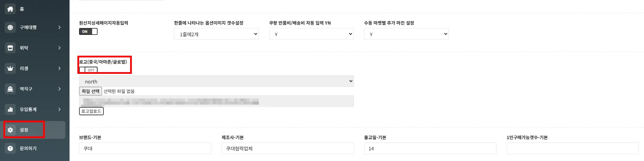Click the crown icon for 리셀
The width and height of the screenshot is (644, 161).
coord(10,68)
